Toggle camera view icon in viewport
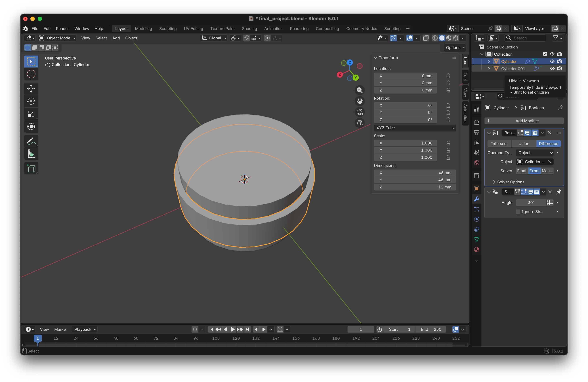 pyautogui.click(x=360, y=112)
